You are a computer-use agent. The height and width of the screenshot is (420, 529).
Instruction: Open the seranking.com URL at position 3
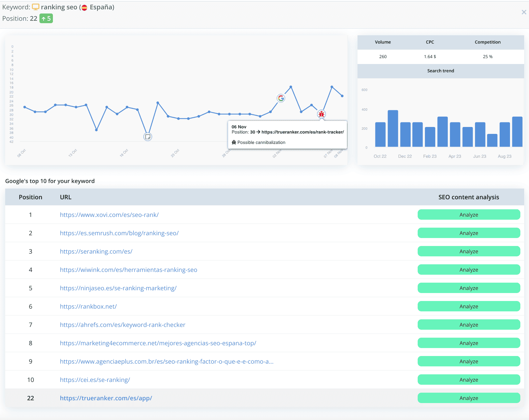pos(96,251)
